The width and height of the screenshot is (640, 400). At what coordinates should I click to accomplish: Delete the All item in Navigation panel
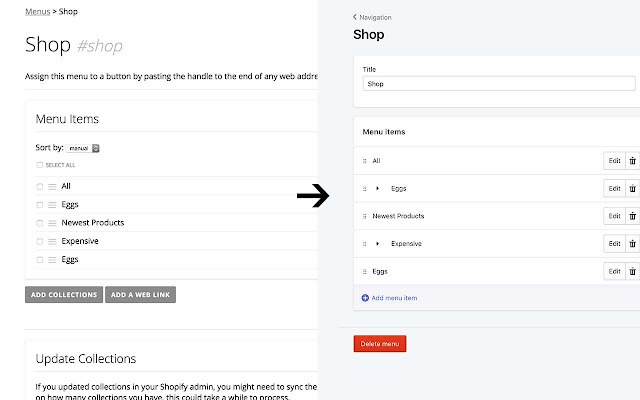632,161
